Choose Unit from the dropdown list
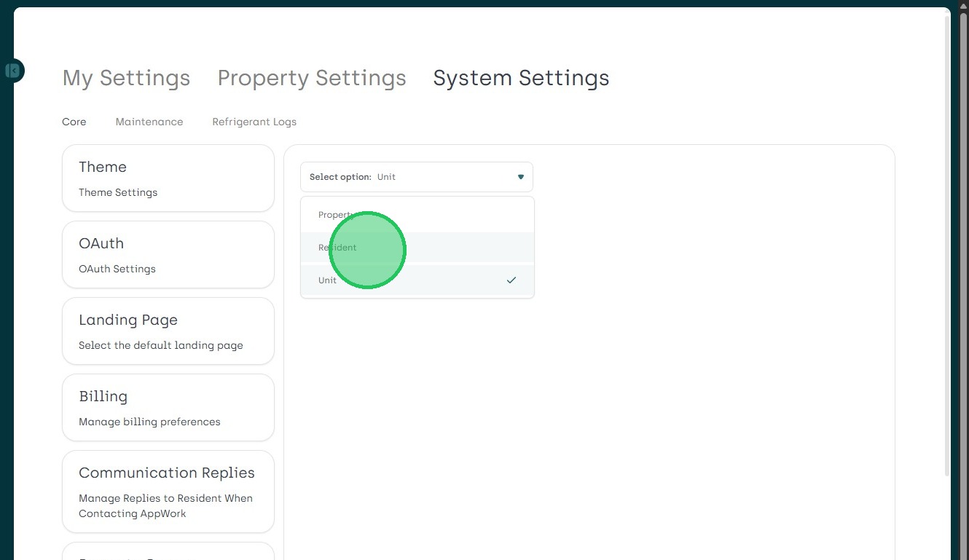The height and width of the screenshot is (560, 969). (417, 280)
